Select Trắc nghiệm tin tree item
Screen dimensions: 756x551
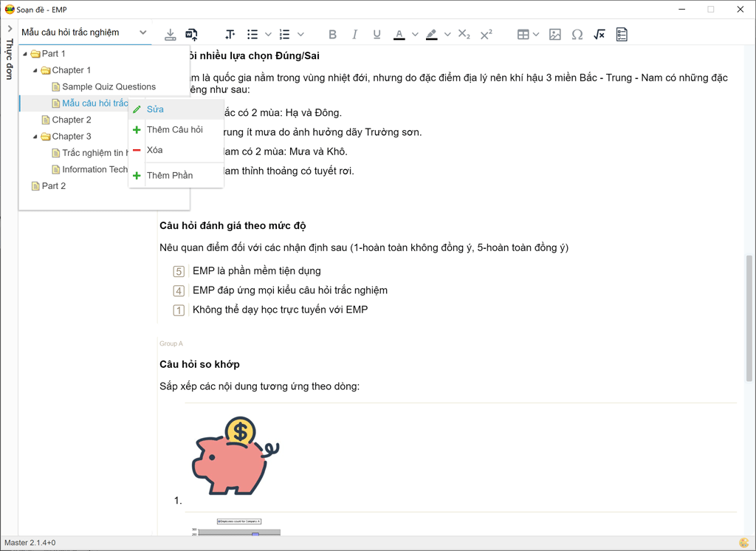point(95,153)
